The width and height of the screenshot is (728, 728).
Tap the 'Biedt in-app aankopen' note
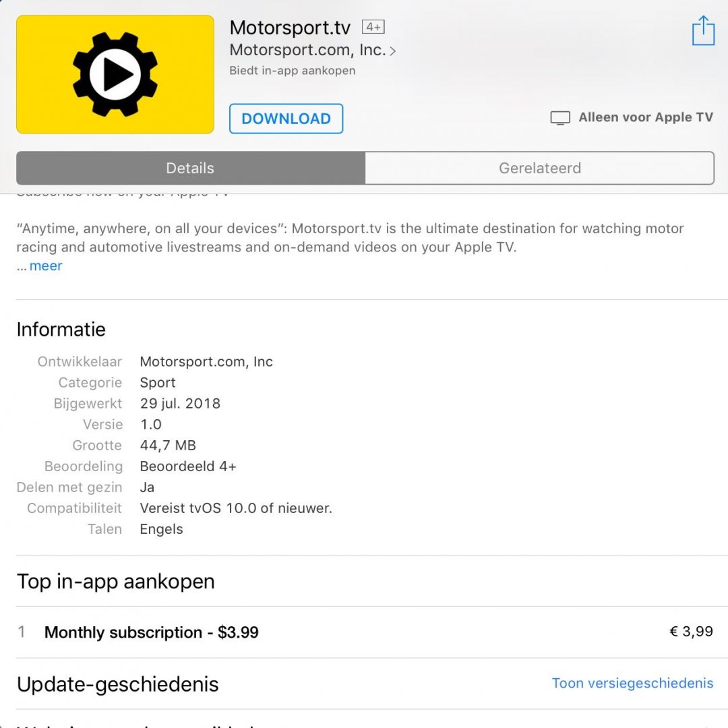pyautogui.click(x=293, y=71)
